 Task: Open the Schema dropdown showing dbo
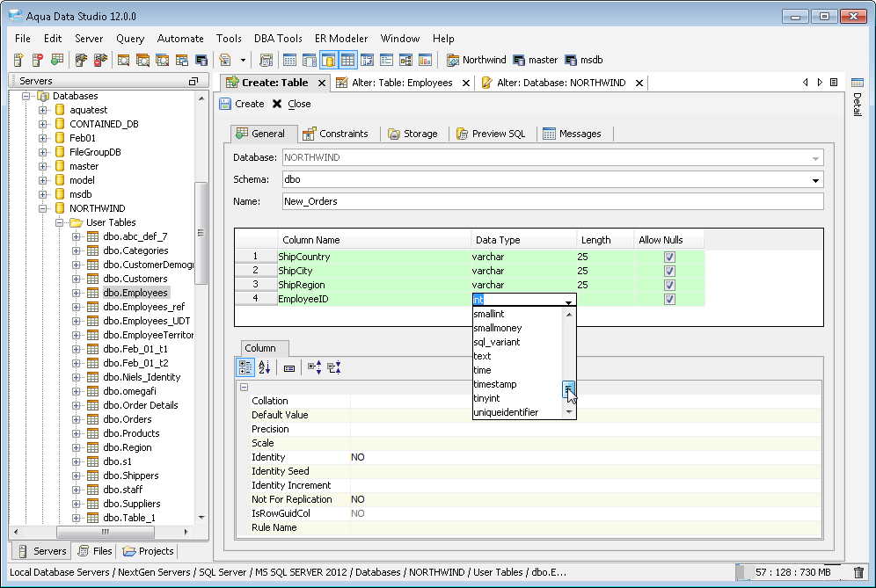coord(815,180)
